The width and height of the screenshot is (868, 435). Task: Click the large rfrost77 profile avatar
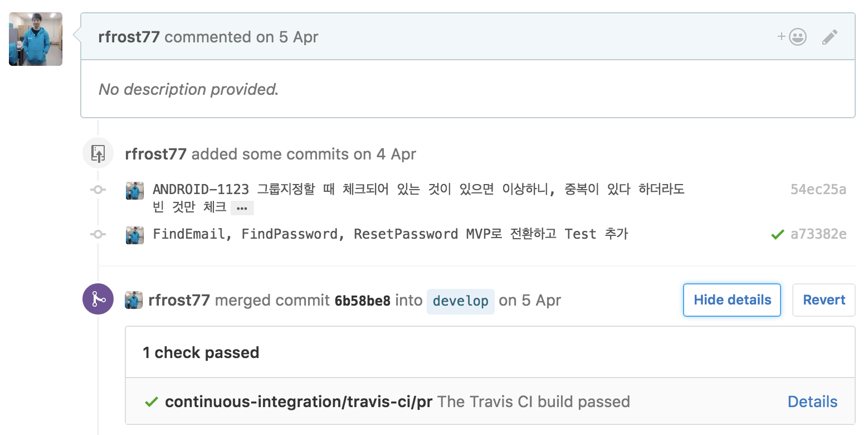(x=36, y=39)
